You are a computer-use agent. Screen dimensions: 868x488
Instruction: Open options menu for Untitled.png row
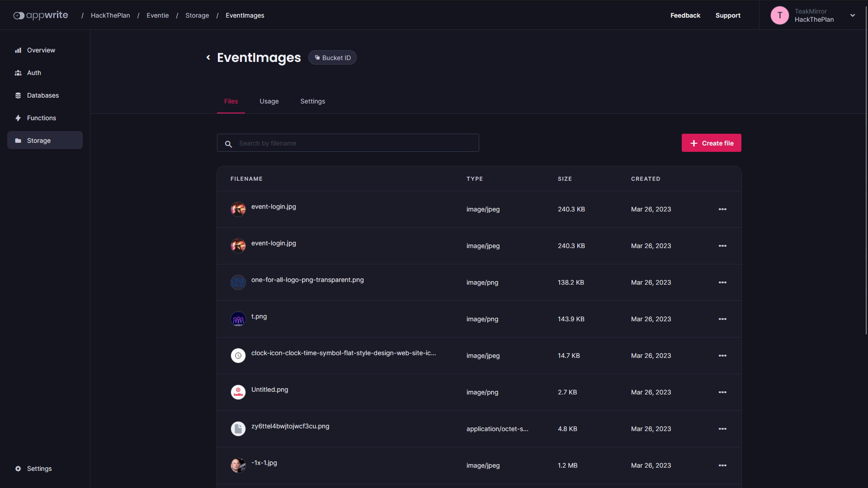[x=722, y=392]
